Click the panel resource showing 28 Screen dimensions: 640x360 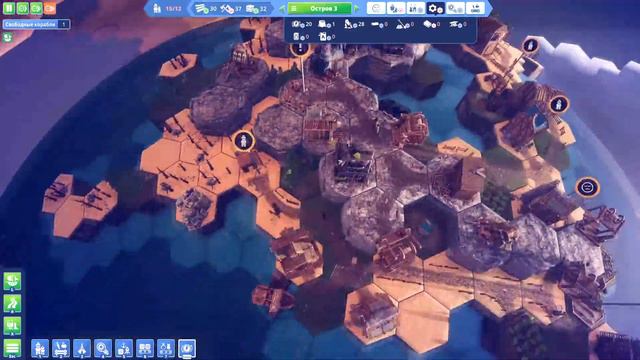tap(354, 24)
